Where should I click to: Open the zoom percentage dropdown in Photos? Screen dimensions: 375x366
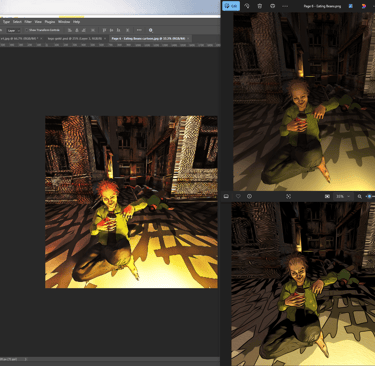pyautogui.click(x=343, y=196)
